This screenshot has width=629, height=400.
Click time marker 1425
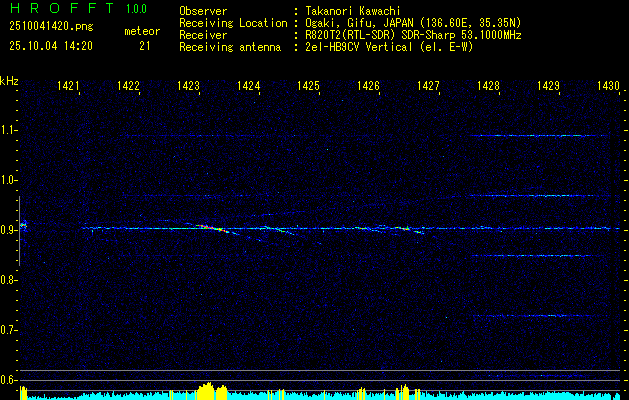pyautogui.click(x=308, y=85)
